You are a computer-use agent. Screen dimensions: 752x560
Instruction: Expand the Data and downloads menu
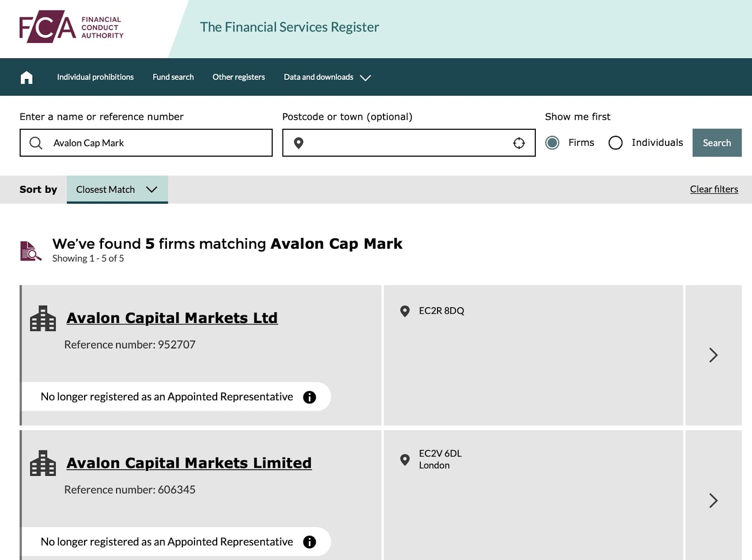click(327, 77)
